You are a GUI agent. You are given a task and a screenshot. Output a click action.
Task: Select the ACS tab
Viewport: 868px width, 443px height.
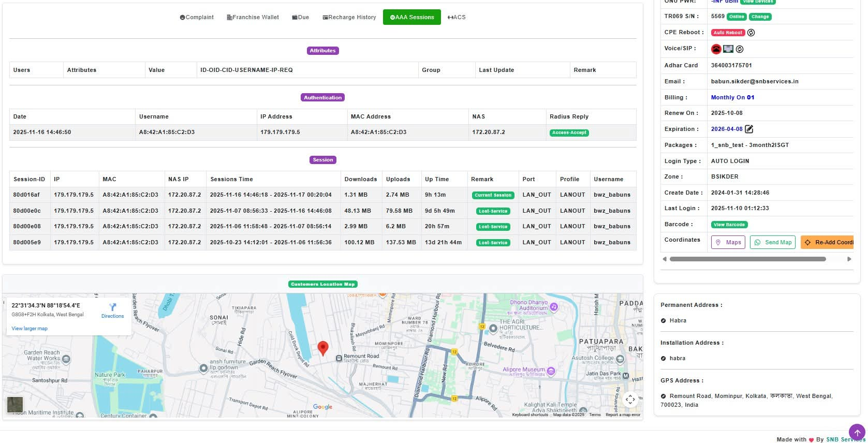pyautogui.click(x=457, y=17)
